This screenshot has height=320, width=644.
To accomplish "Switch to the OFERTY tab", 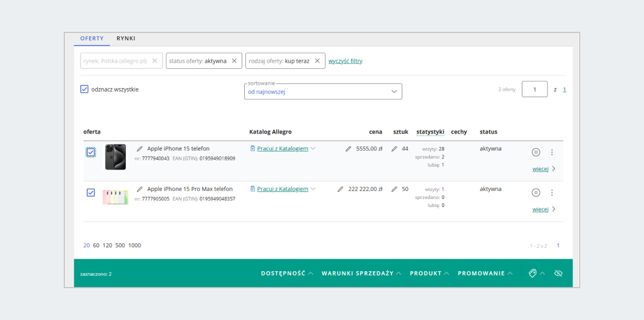I will pos(92,39).
